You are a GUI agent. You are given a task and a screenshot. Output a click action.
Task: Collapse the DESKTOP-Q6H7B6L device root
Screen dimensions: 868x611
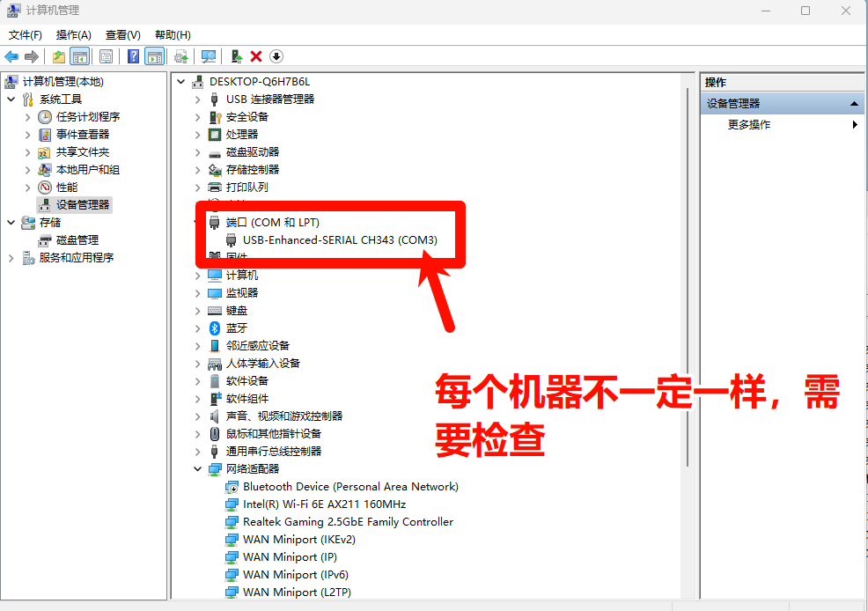pos(181,81)
